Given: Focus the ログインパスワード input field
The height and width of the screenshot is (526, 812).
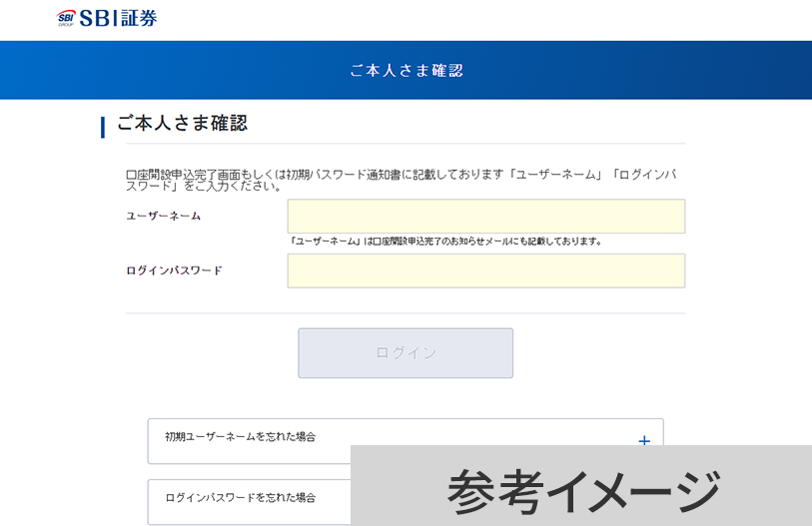Looking at the screenshot, I should (x=485, y=270).
